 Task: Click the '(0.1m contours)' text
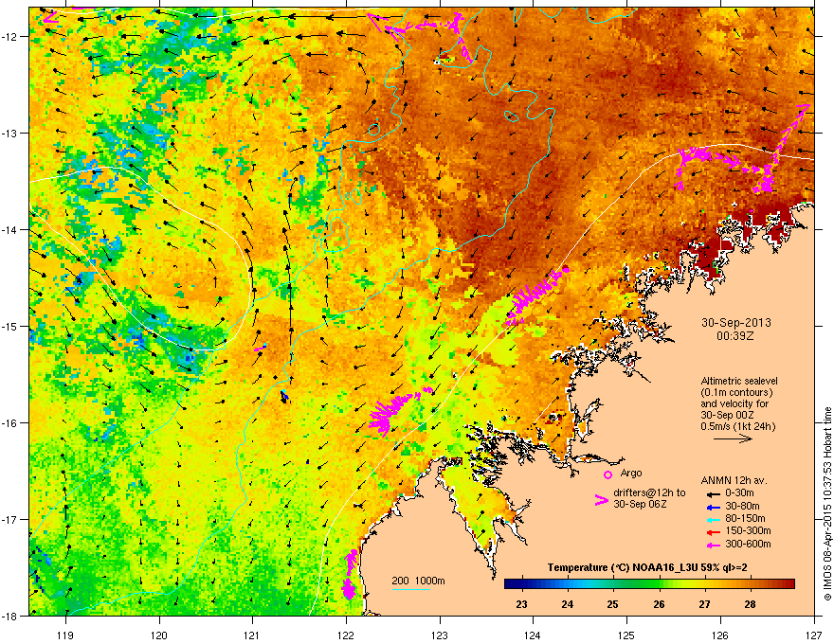[x=736, y=392]
